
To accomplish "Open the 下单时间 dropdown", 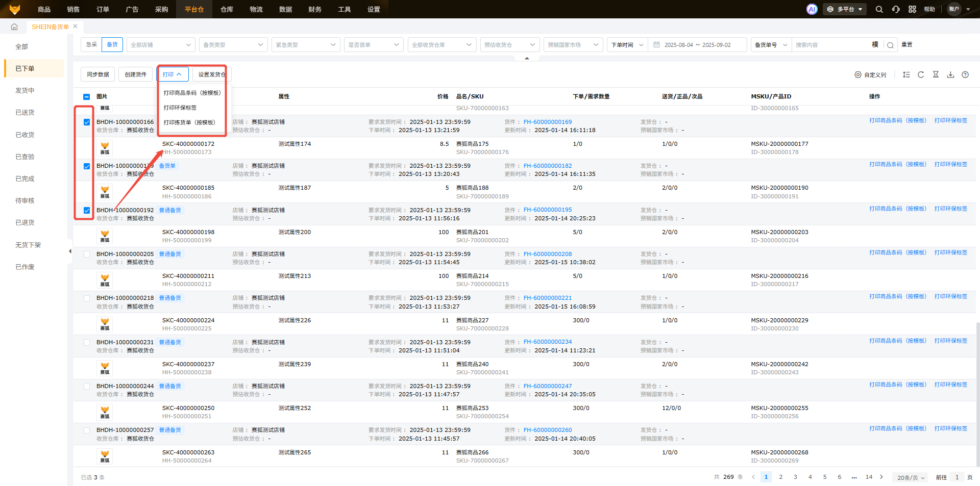I will pyautogui.click(x=627, y=45).
